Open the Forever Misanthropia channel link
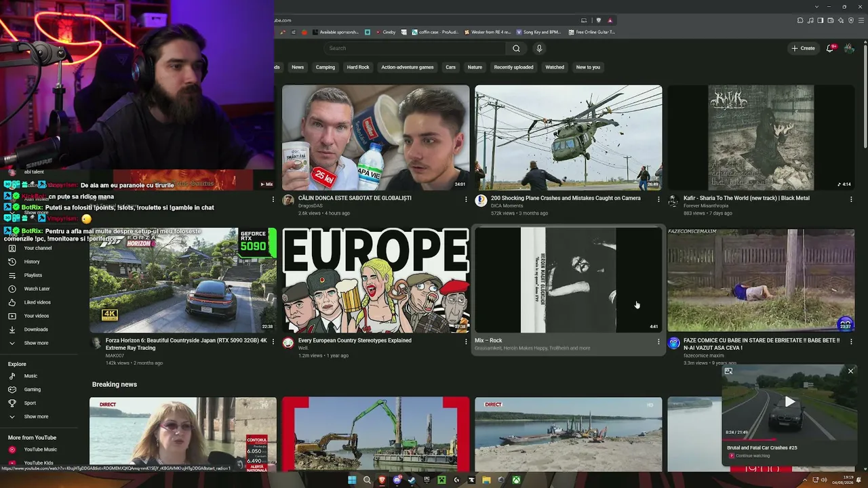This screenshot has width=868, height=488. [706, 205]
